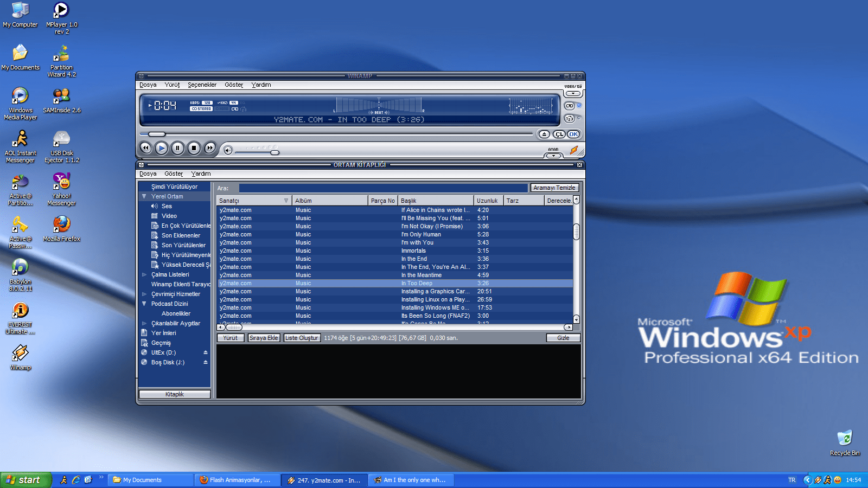Click the Sıraya Ekle button

[264, 338]
